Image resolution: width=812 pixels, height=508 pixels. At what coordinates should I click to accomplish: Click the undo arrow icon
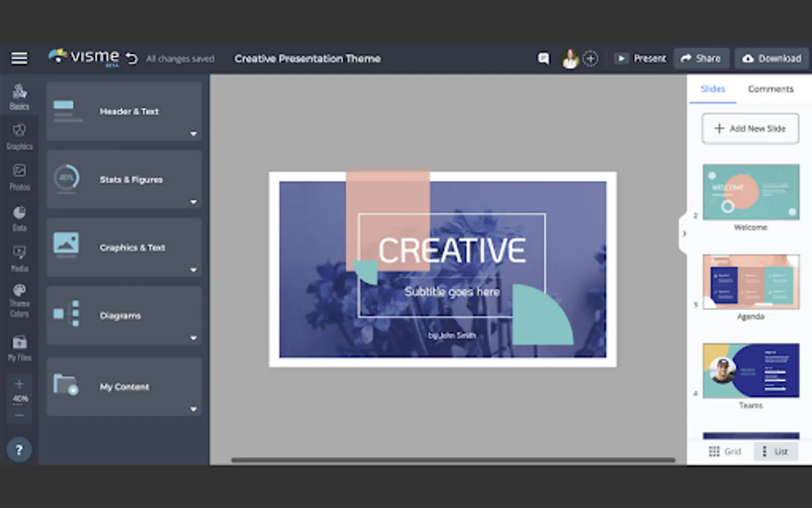131,58
